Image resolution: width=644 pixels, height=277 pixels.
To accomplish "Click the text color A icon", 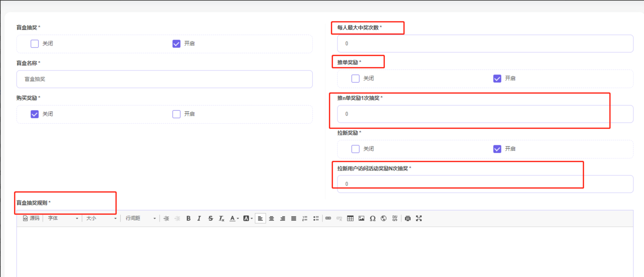I will coord(232,218).
